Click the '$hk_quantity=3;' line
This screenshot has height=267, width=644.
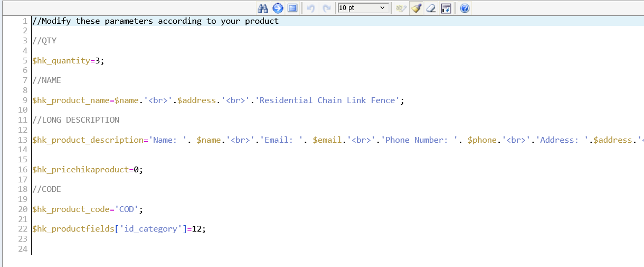click(x=68, y=61)
